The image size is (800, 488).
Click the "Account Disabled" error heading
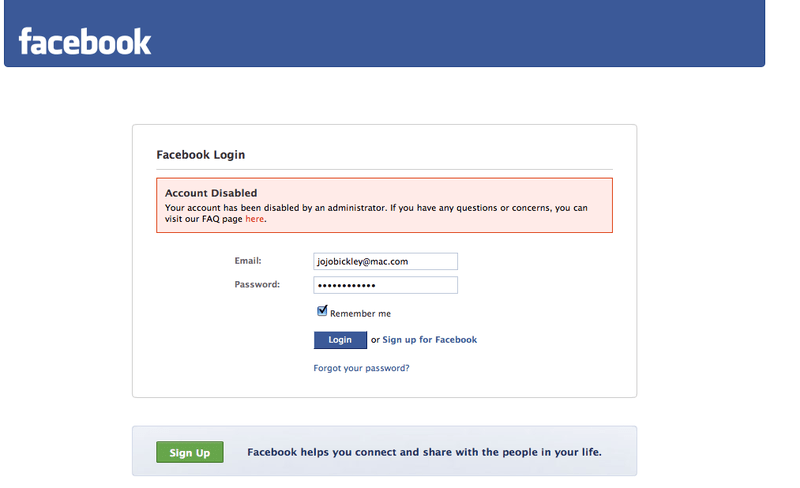tap(211, 193)
